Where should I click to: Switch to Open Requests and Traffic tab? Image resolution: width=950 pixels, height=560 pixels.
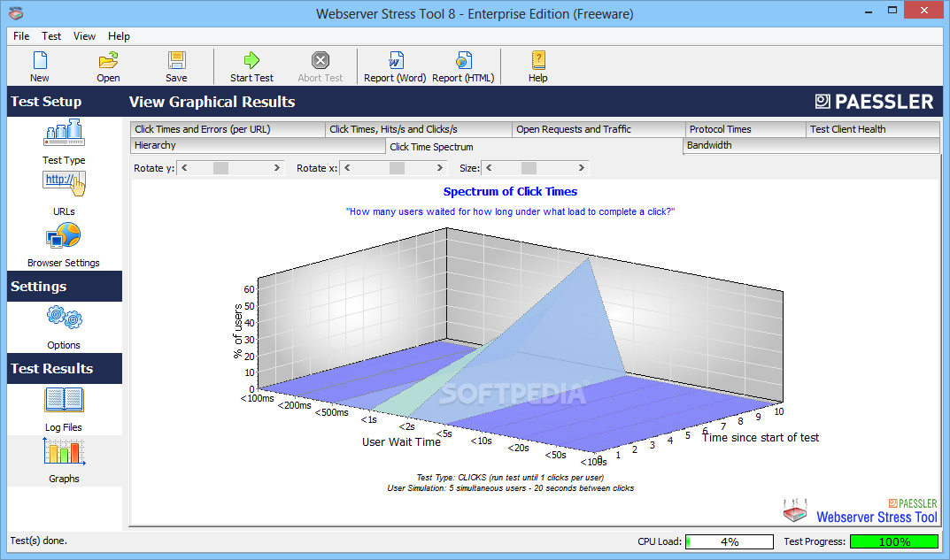[599, 129]
